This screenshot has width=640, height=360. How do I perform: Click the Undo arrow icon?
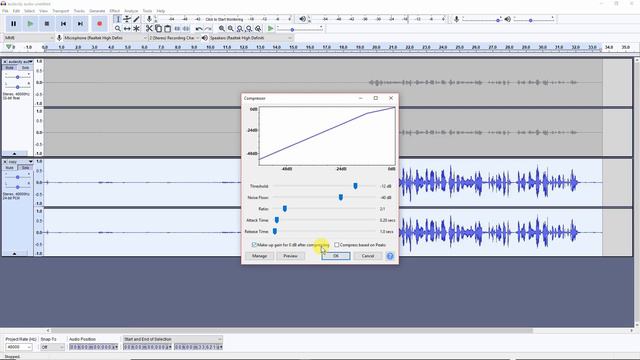199,29
